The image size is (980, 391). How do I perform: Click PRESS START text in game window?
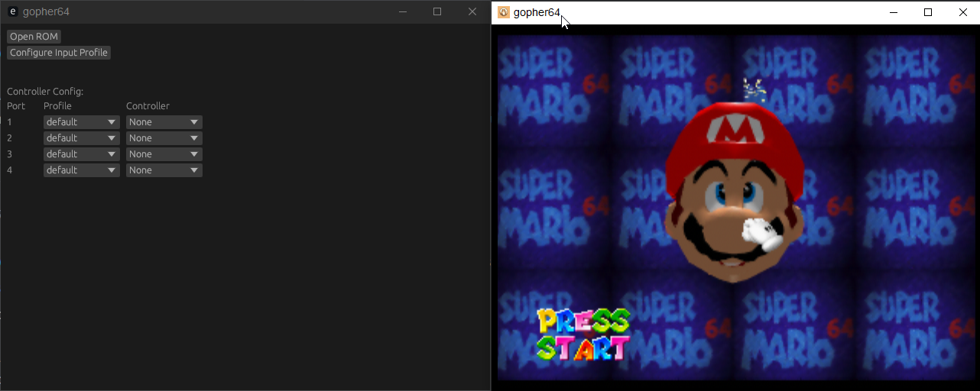pyautogui.click(x=583, y=334)
